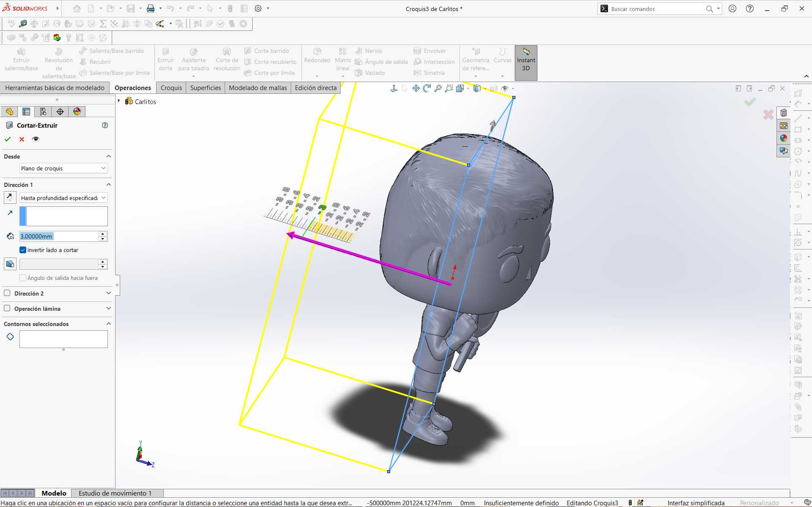Click the pan view icon
This screenshot has height=507, width=812.
coord(416,88)
